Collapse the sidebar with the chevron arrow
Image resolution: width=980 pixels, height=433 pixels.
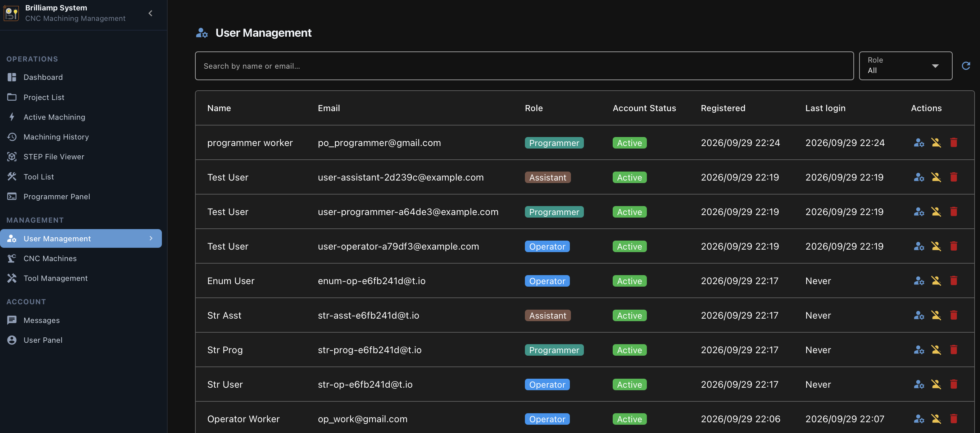[x=150, y=13]
